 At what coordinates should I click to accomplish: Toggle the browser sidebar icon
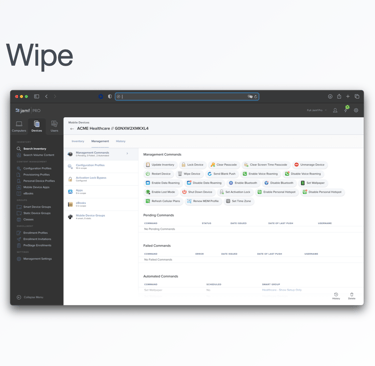[x=37, y=97]
